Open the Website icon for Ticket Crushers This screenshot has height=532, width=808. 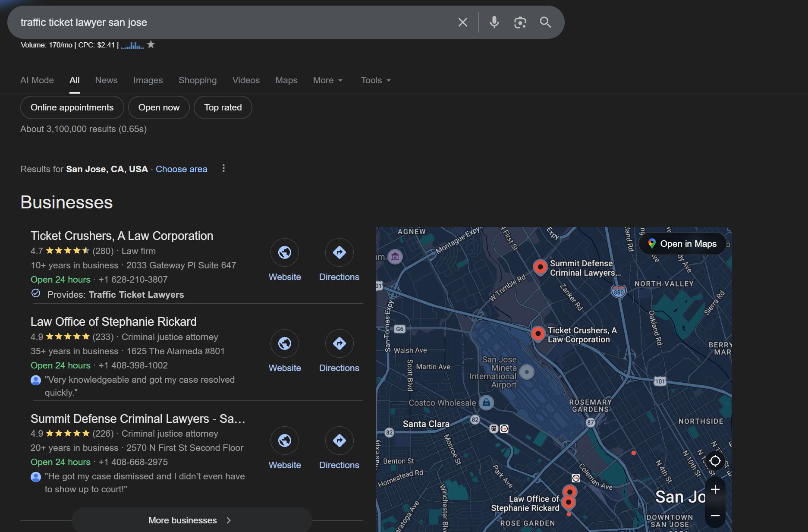[x=284, y=252]
